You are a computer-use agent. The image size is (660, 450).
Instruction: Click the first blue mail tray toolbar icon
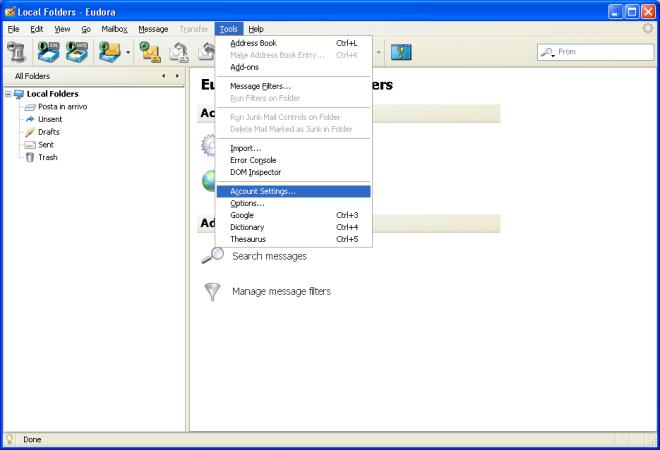47,52
